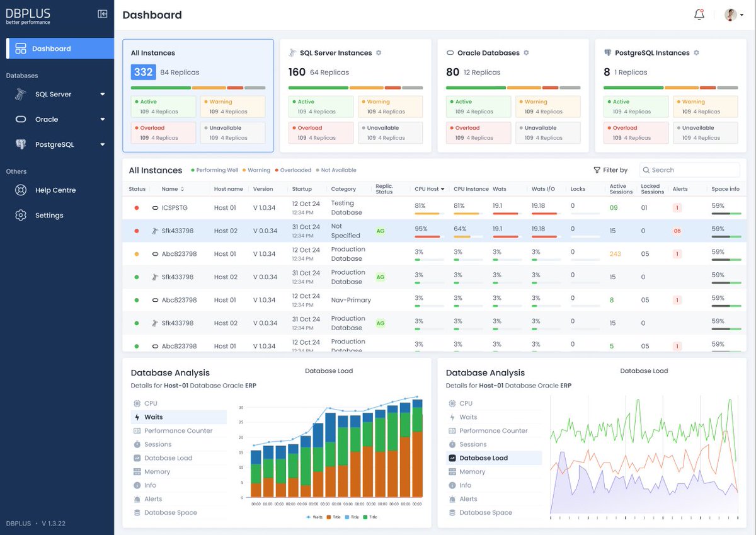Select Waits in left Database Analysis list

179,417
